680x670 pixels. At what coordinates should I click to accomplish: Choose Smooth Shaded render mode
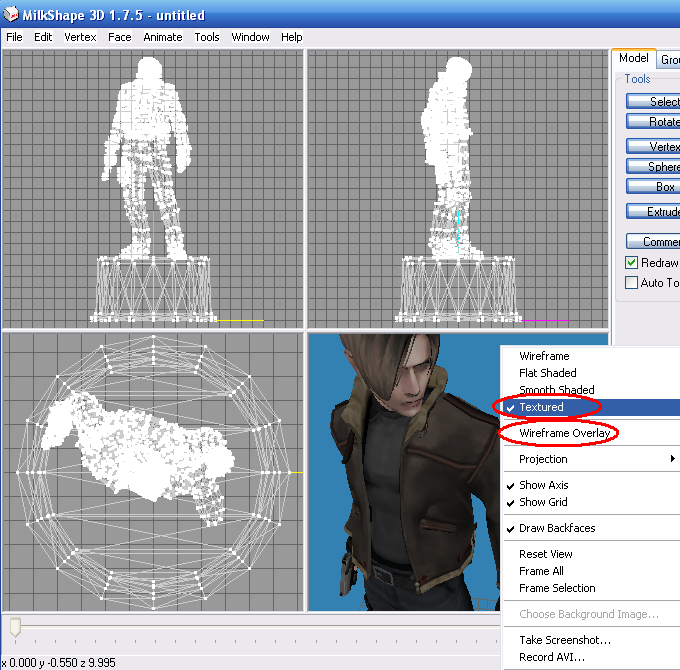[557, 390]
